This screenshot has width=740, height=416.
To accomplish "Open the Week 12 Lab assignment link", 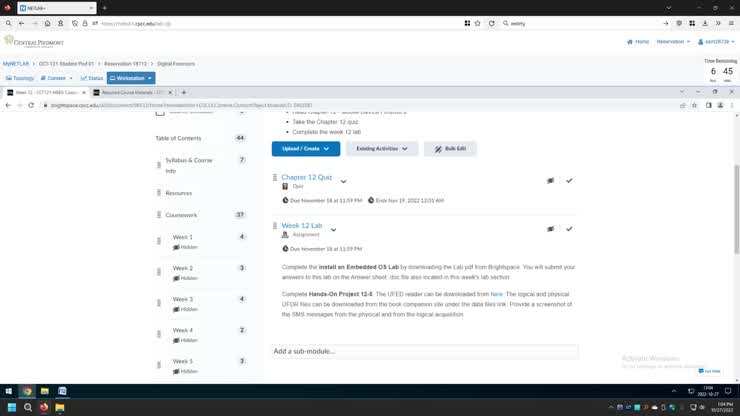I will 301,226.
